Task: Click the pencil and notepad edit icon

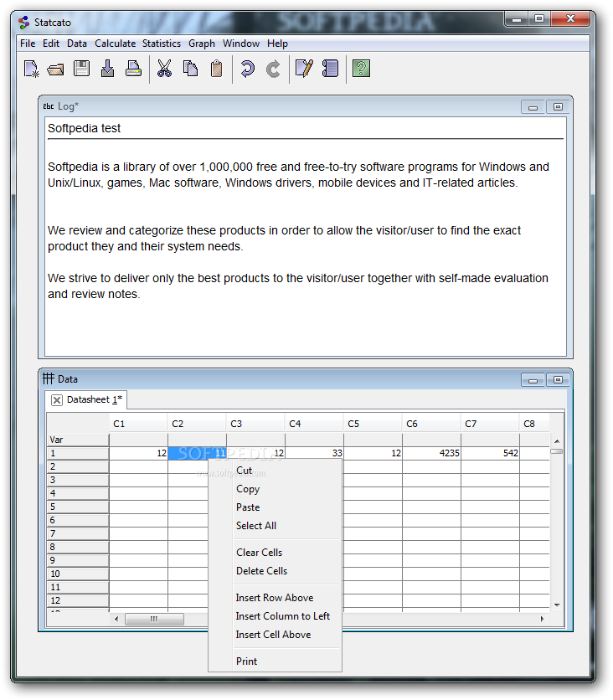Action: [304, 69]
